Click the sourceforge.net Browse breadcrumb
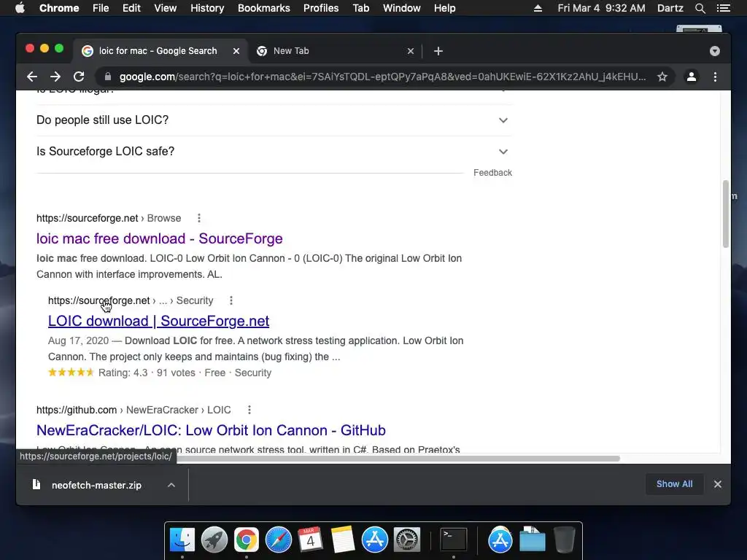Screen dimensions: 747x560 pyautogui.click(x=109, y=218)
